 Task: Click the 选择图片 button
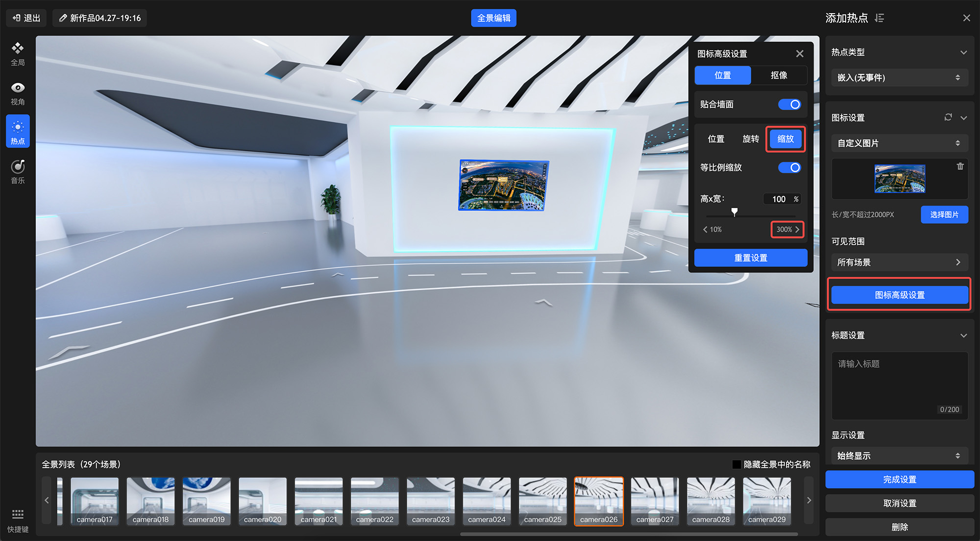944,214
